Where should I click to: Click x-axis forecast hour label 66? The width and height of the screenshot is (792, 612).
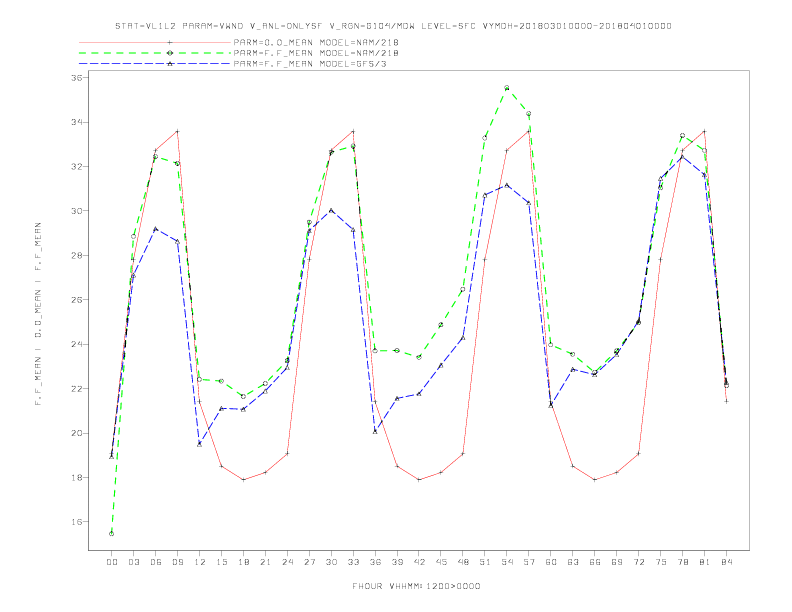pyautogui.click(x=595, y=562)
